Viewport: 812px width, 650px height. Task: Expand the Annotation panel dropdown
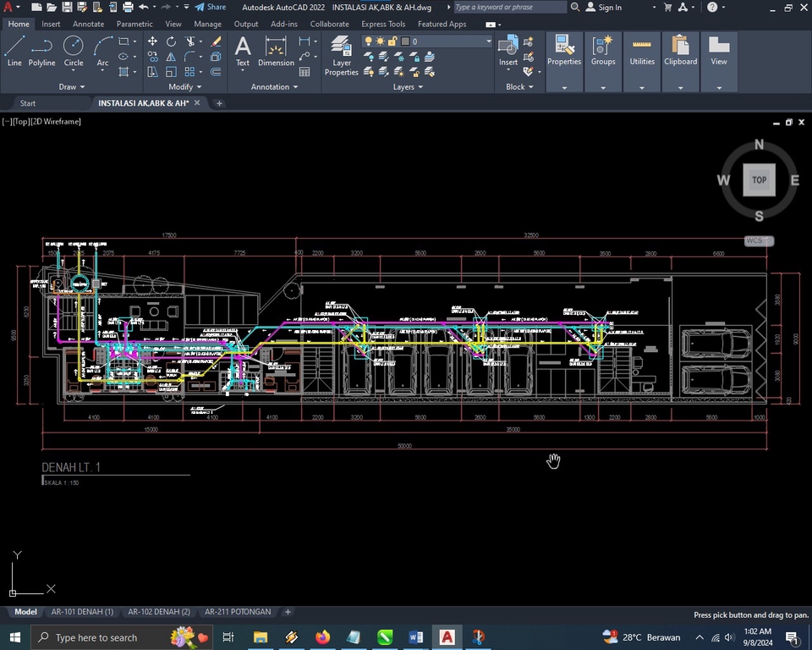pyautogui.click(x=274, y=86)
